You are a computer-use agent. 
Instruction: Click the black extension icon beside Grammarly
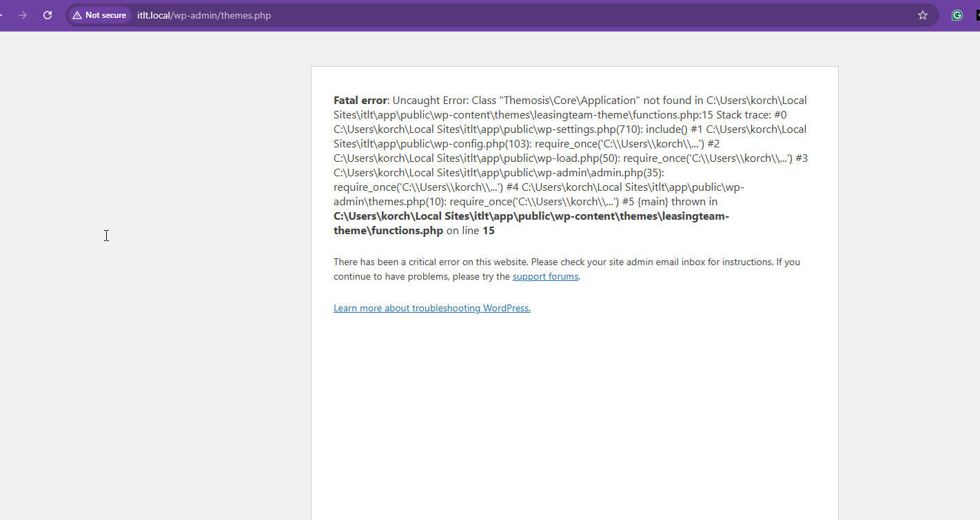click(977, 15)
